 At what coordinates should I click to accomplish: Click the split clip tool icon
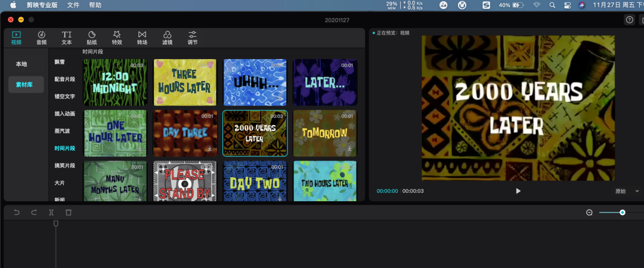(51, 212)
